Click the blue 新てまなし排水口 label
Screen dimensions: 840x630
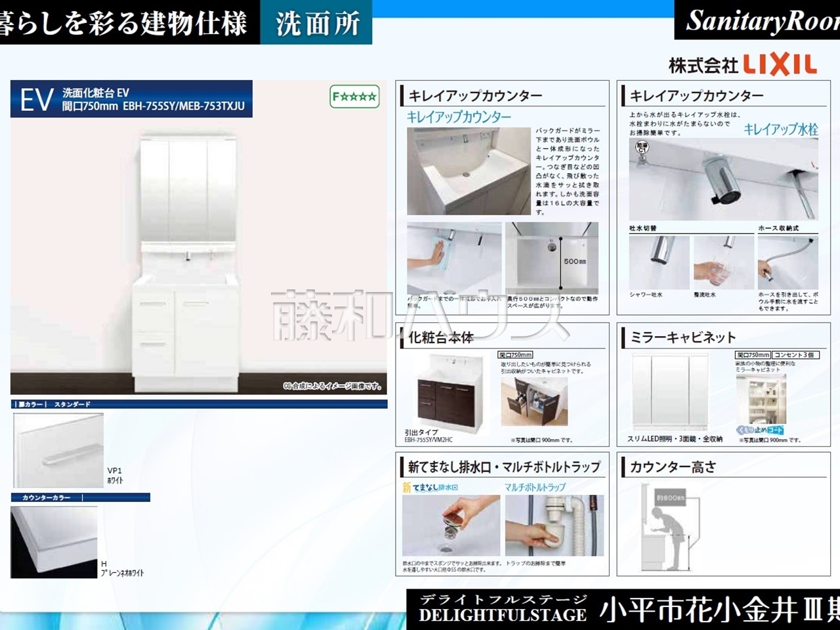[x=430, y=488]
